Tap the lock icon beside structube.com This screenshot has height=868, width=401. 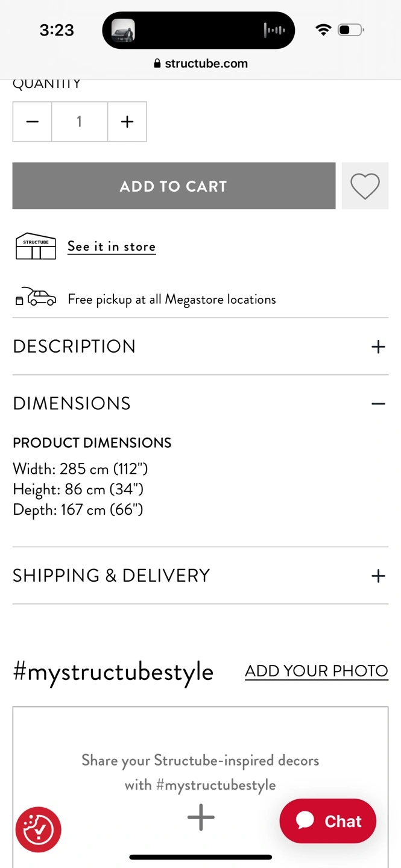point(157,64)
